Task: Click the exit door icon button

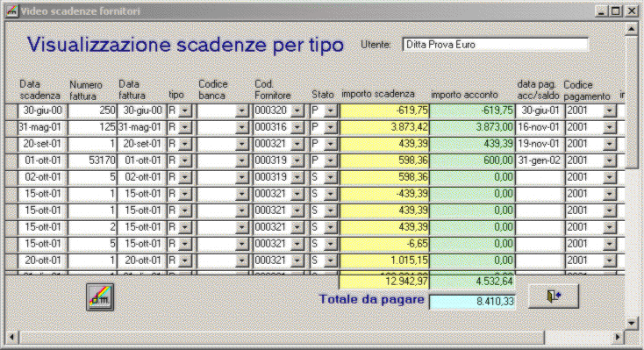Action: tap(554, 296)
